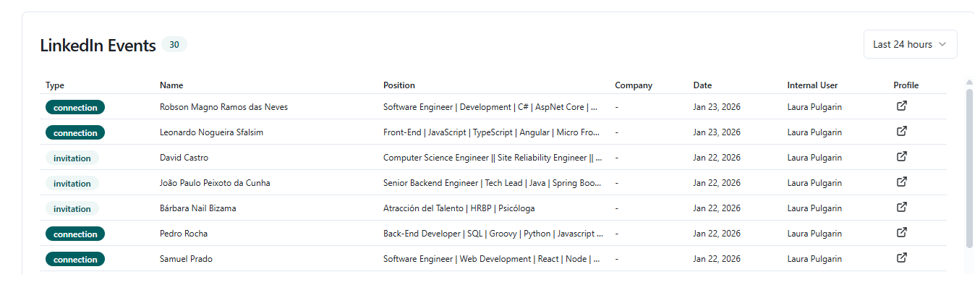Image resolution: width=980 pixels, height=298 pixels.
Task: Click the Internal User column header
Action: (x=812, y=85)
